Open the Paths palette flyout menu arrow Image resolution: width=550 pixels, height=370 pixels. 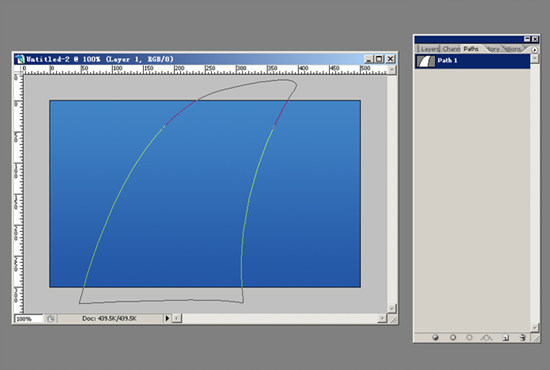pyautogui.click(x=535, y=49)
